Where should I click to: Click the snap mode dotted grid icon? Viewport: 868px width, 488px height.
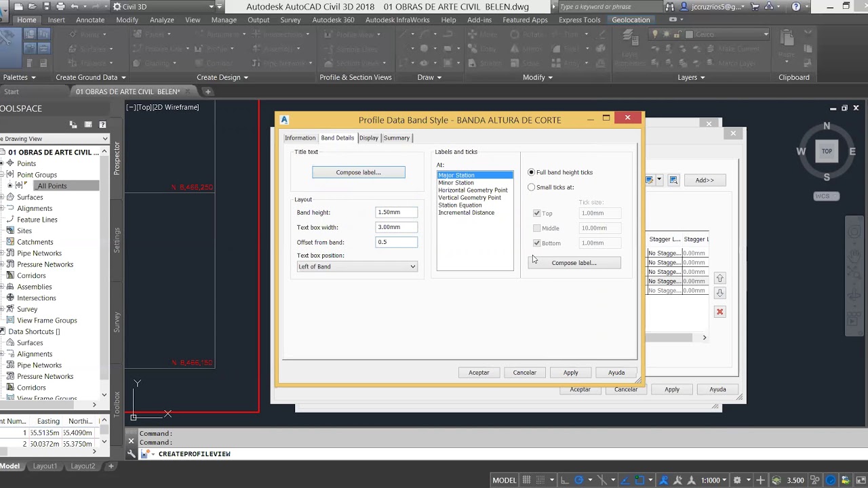(542, 480)
